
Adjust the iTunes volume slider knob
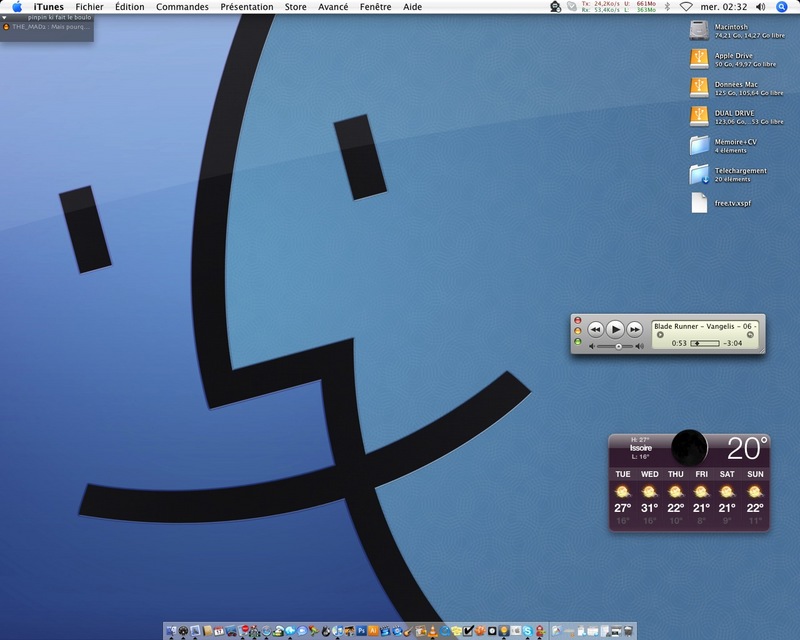618,347
